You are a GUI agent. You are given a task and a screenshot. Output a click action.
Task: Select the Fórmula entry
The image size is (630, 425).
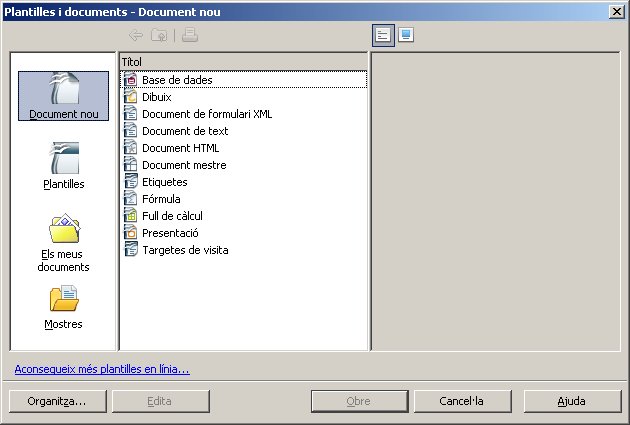(161, 199)
